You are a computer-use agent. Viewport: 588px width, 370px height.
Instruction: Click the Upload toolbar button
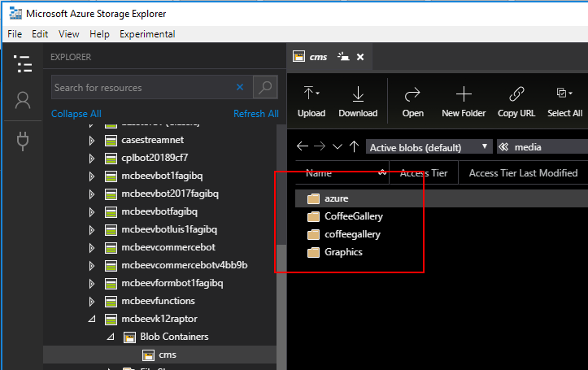[311, 102]
